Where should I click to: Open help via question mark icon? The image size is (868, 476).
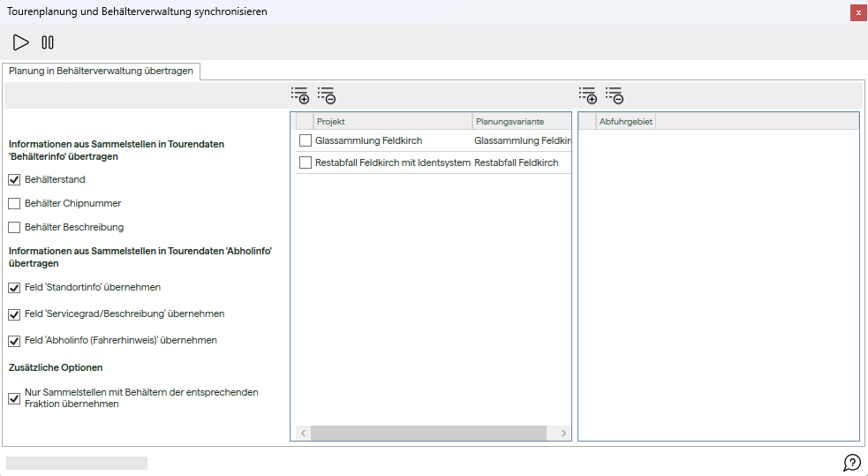[x=852, y=462]
